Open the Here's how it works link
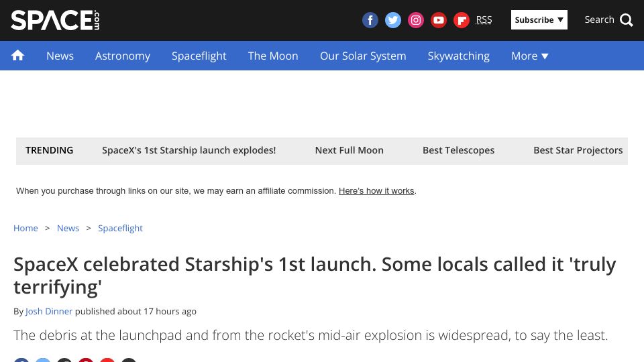The width and height of the screenshot is (644, 362). tap(376, 191)
